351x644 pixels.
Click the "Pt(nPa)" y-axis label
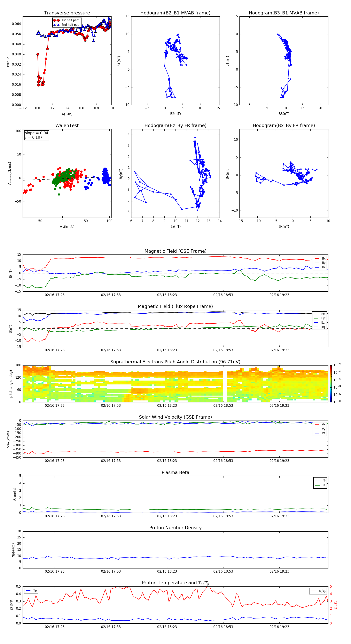(8, 61)
